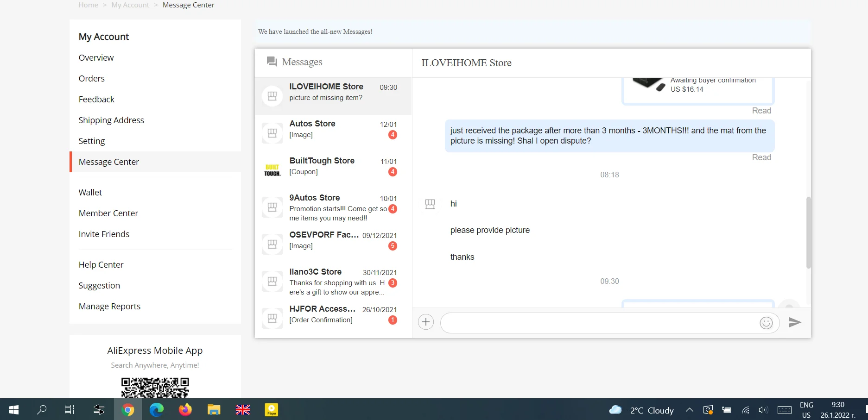
Task: Click 9Autos Store avatar icon
Action: click(272, 207)
